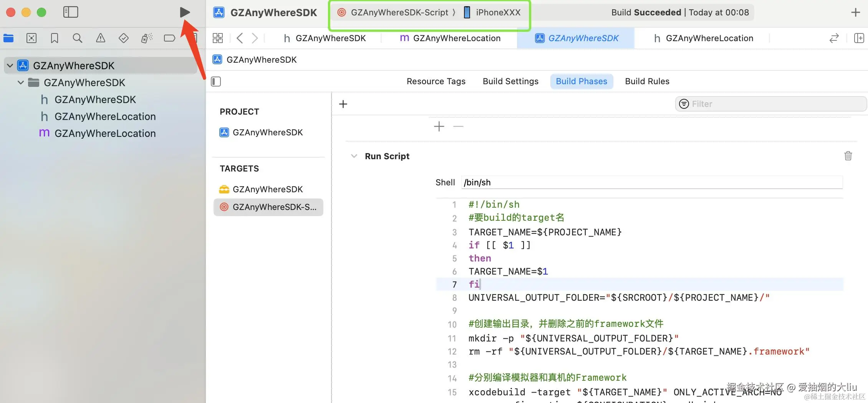The height and width of the screenshot is (403, 868).
Task: Delete the Run Script phase with trash icon
Action: 848,156
